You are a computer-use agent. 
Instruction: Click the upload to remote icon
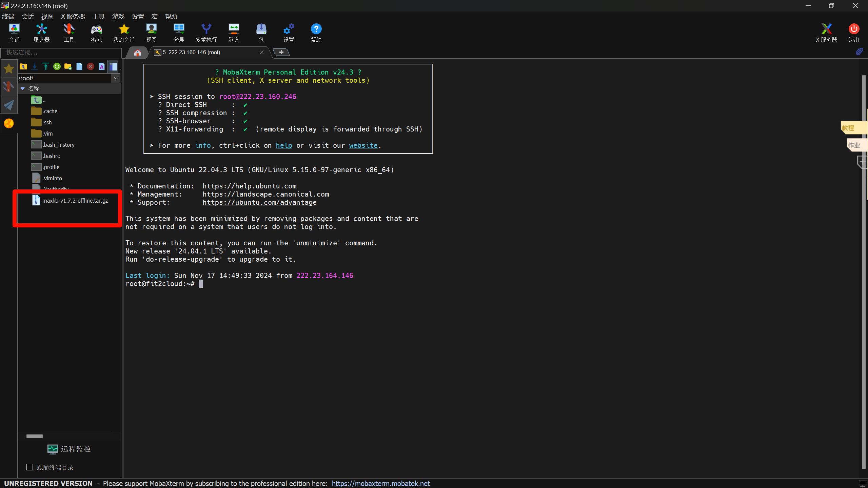click(x=45, y=67)
